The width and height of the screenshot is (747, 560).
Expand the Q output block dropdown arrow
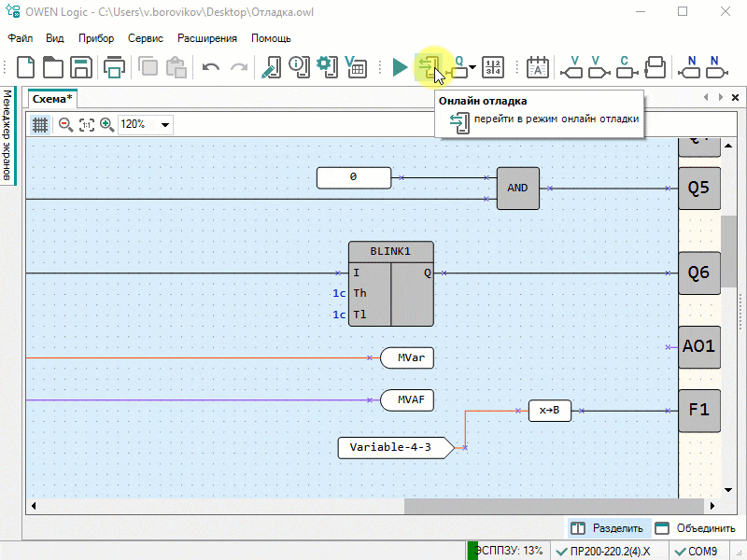point(473,67)
